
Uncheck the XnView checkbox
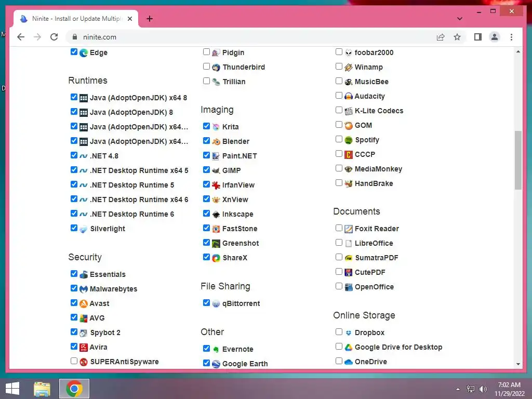coord(206,198)
